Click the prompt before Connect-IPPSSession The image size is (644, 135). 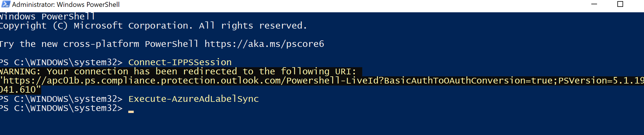(x=61, y=62)
